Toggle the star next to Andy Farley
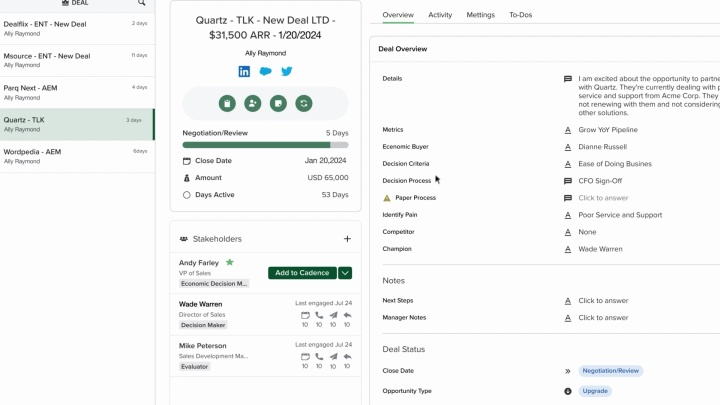Image resolution: width=720 pixels, height=405 pixels. [x=230, y=262]
